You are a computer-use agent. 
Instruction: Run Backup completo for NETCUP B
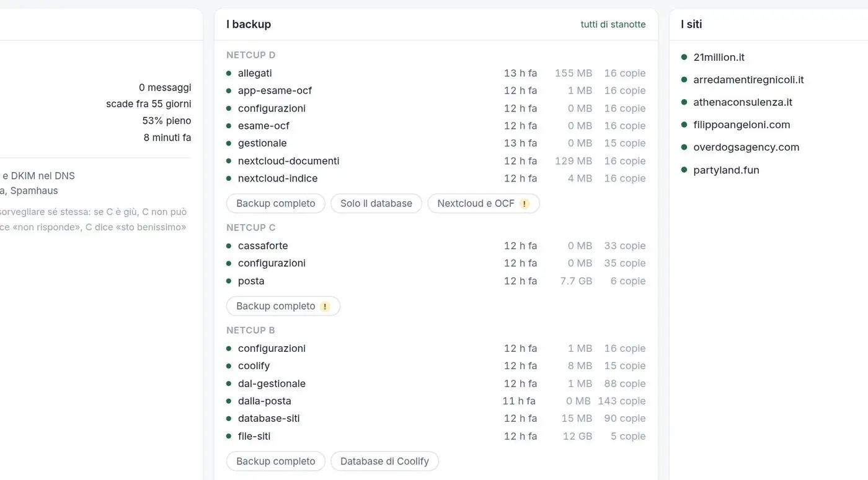pyautogui.click(x=276, y=461)
